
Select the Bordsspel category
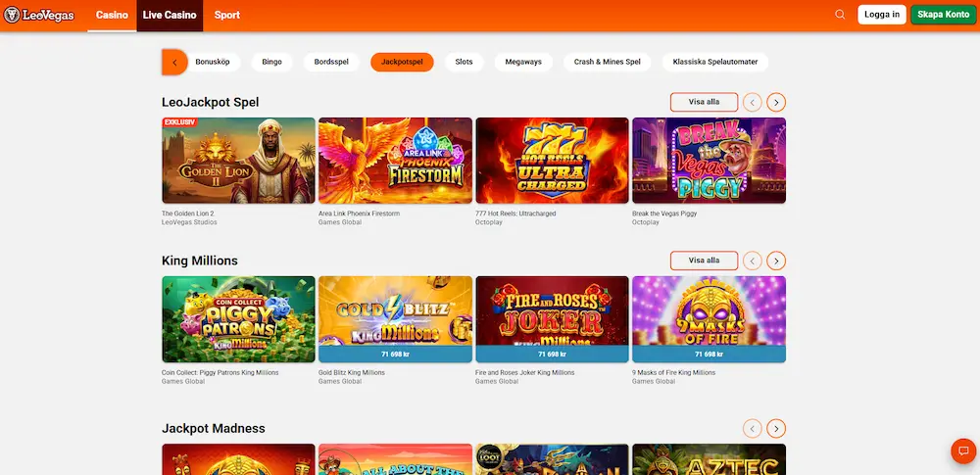pyautogui.click(x=331, y=62)
